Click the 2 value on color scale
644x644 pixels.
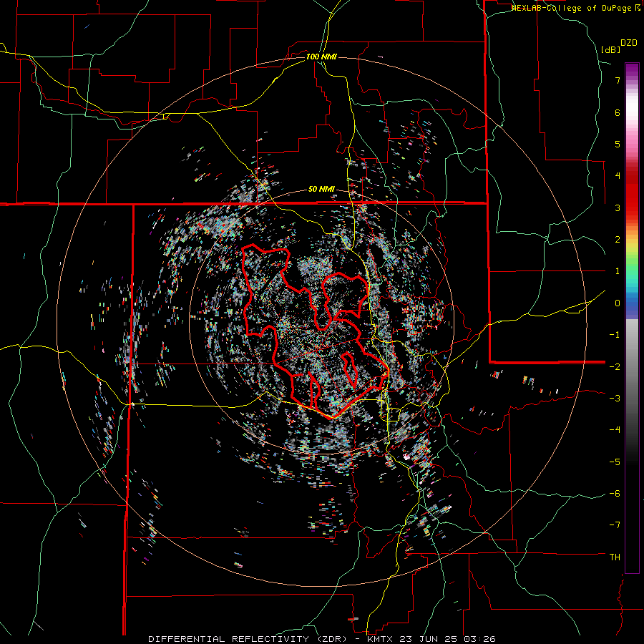click(x=618, y=240)
